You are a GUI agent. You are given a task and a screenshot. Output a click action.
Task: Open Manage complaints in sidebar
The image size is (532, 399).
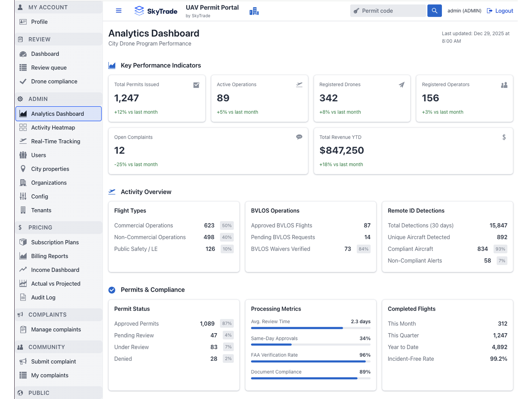tap(56, 330)
